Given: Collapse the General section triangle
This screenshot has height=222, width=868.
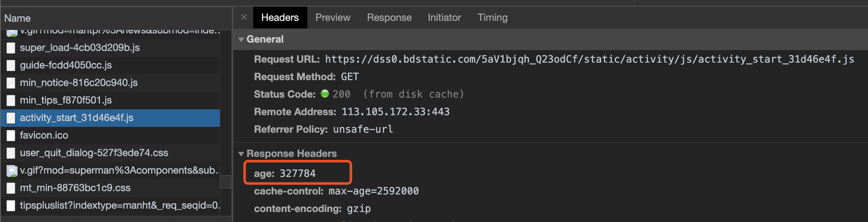Looking at the screenshot, I should tap(241, 40).
